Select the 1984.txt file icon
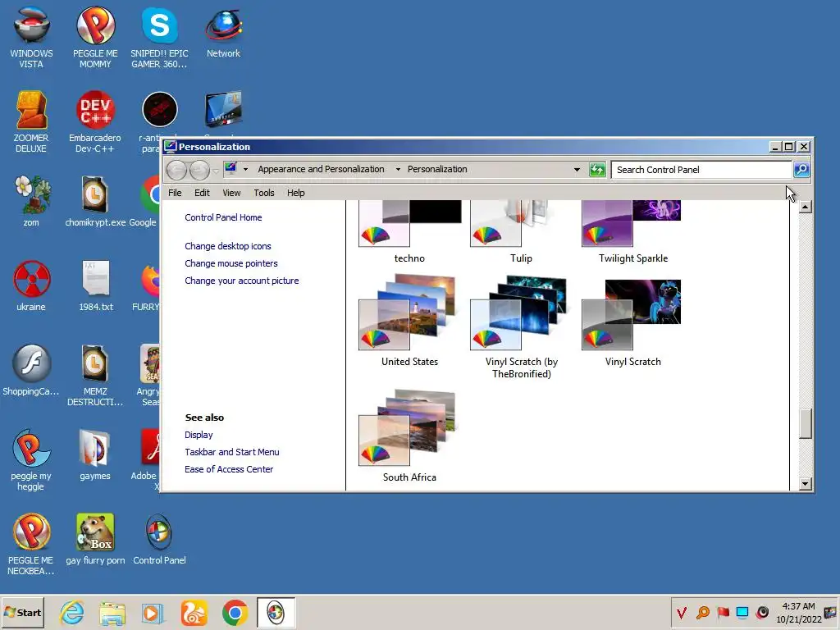The width and height of the screenshot is (840, 630). (96, 286)
